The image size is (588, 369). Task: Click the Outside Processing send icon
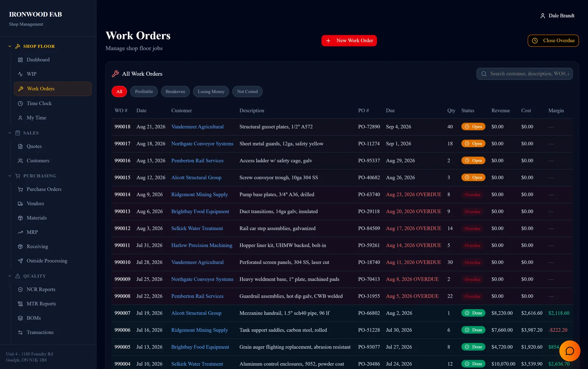pyautogui.click(x=20, y=261)
